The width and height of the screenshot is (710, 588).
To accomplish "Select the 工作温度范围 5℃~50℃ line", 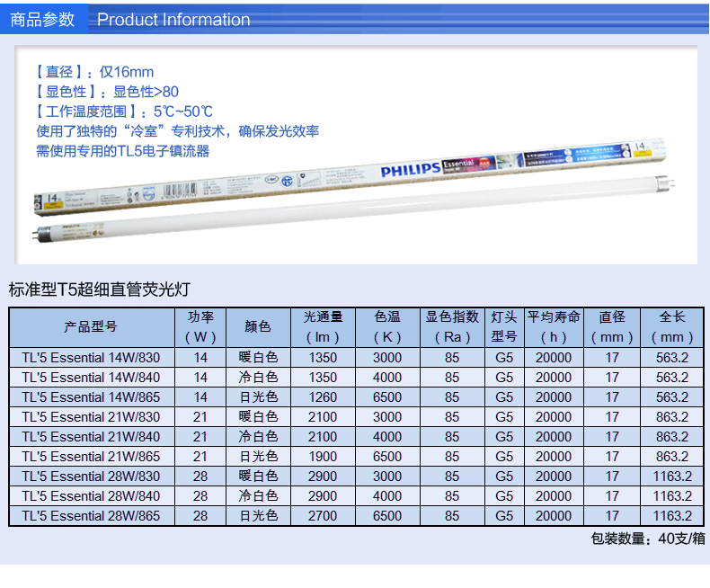I will pos(124,111).
